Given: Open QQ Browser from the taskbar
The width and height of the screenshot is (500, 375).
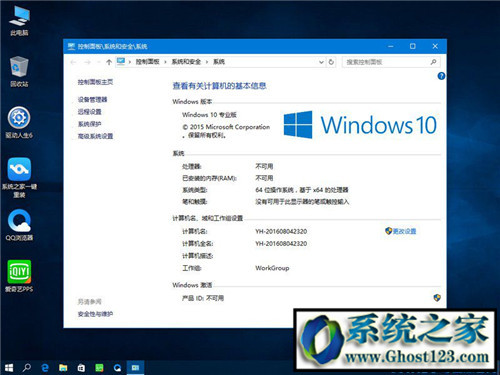Looking at the screenshot, I should [x=117, y=368].
